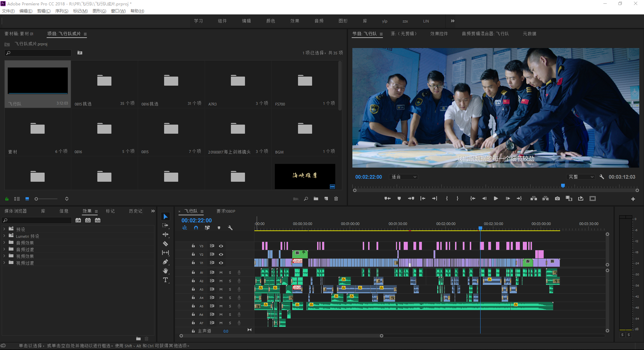Open the 0815 挑选 bin folder

click(x=104, y=81)
